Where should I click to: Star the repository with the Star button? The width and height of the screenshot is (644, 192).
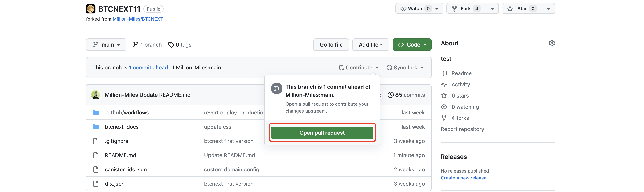click(x=522, y=9)
